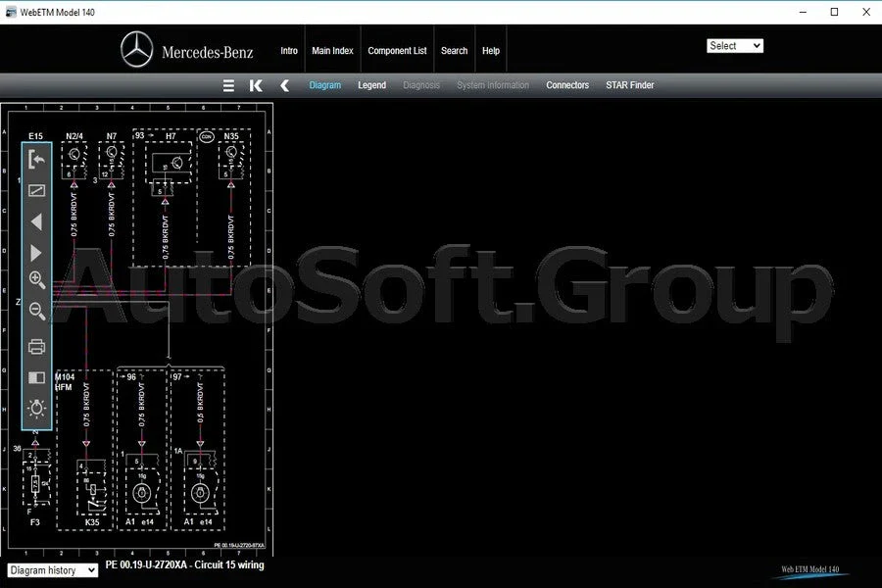882x588 pixels.
Task: Switch to the Legend tab
Action: [371, 85]
